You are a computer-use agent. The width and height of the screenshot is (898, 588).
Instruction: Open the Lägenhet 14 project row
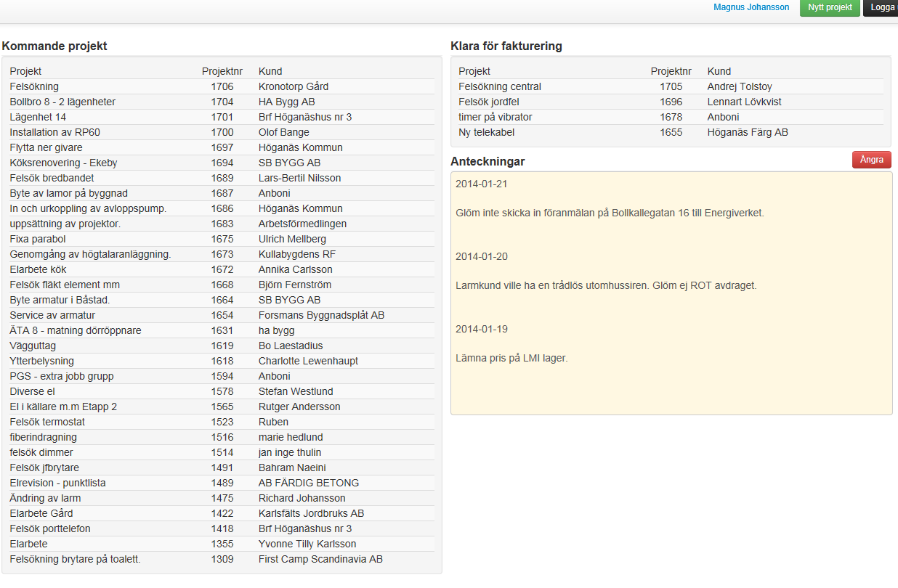[38, 117]
